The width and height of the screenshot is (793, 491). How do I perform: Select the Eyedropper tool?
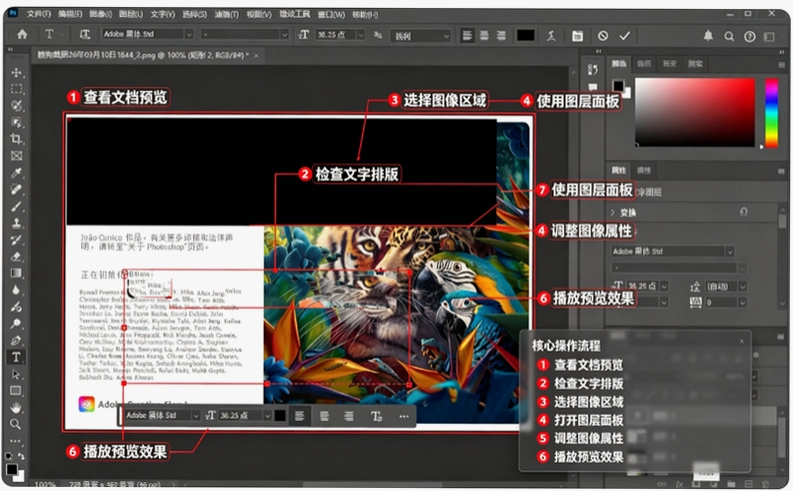(x=16, y=173)
